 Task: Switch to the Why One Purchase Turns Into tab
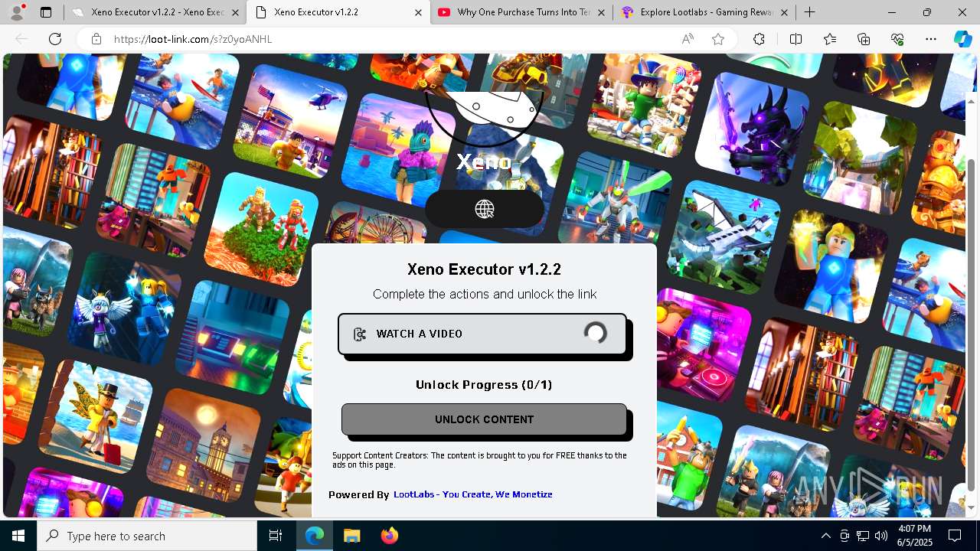521,12
